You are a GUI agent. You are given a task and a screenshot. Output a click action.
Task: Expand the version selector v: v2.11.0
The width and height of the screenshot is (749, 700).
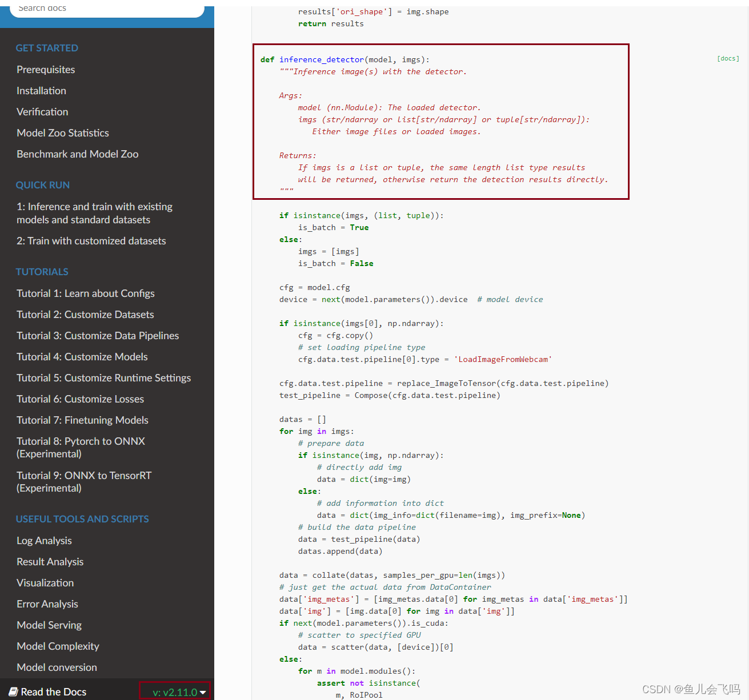coord(175,691)
